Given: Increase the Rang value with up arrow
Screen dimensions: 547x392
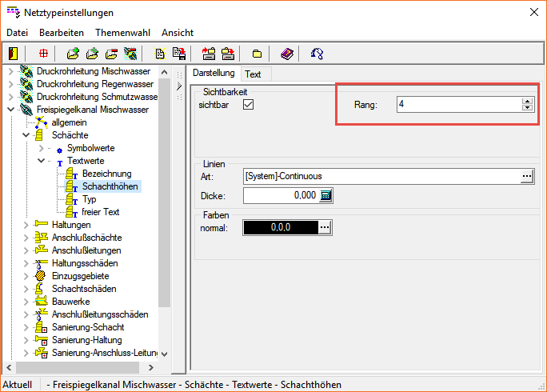Looking at the screenshot, I should (x=527, y=101).
